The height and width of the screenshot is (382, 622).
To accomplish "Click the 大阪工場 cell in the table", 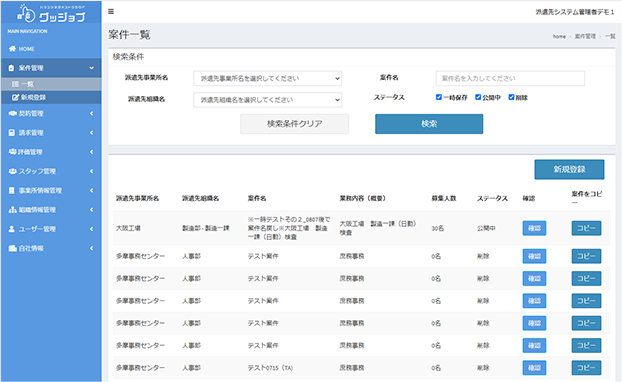I will click(128, 228).
